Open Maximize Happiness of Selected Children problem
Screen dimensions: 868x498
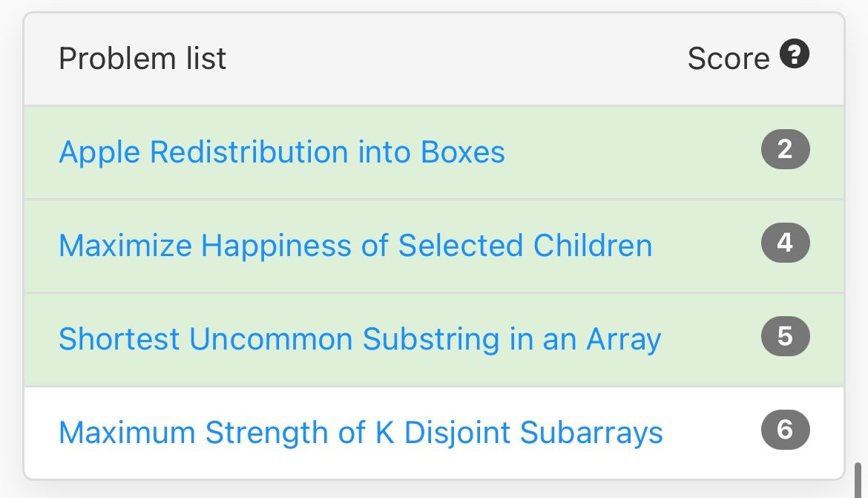[x=355, y=246]
